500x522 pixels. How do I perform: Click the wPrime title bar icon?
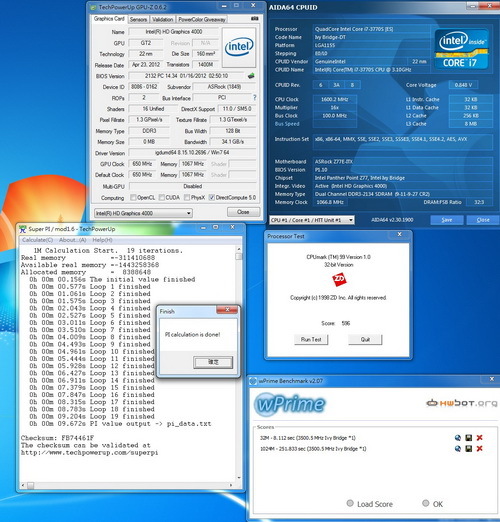pos(253,381)
